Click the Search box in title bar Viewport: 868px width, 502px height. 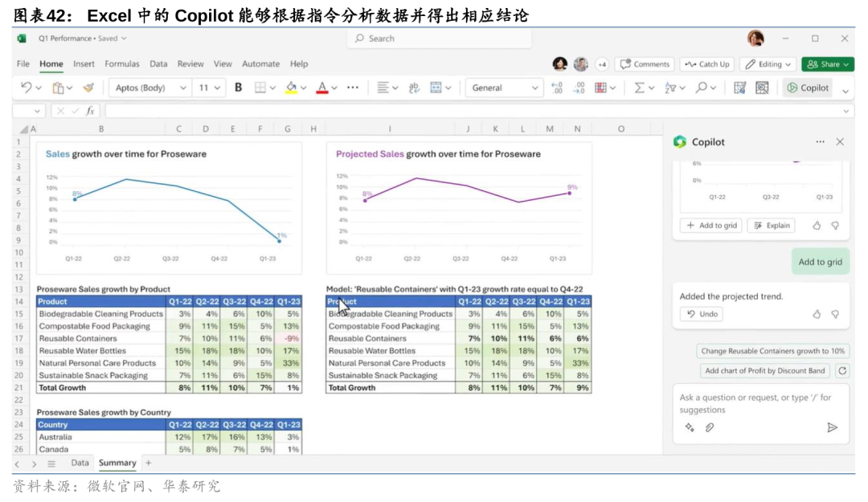(439, 39)
